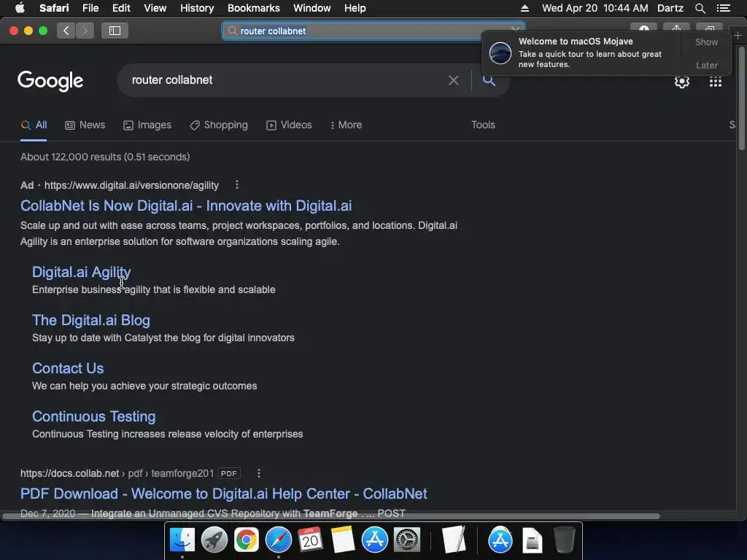
Task: Open the Continuous Testing link
Action: 93,416
